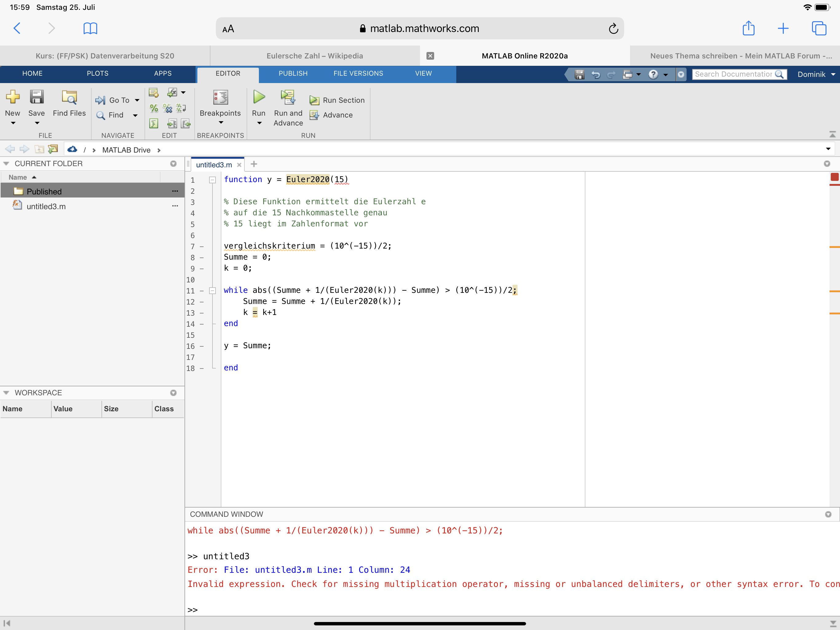
Task: Switch to the PUBLISH ribbon tab
Action: pyautogui.click(x=293, y=74)
